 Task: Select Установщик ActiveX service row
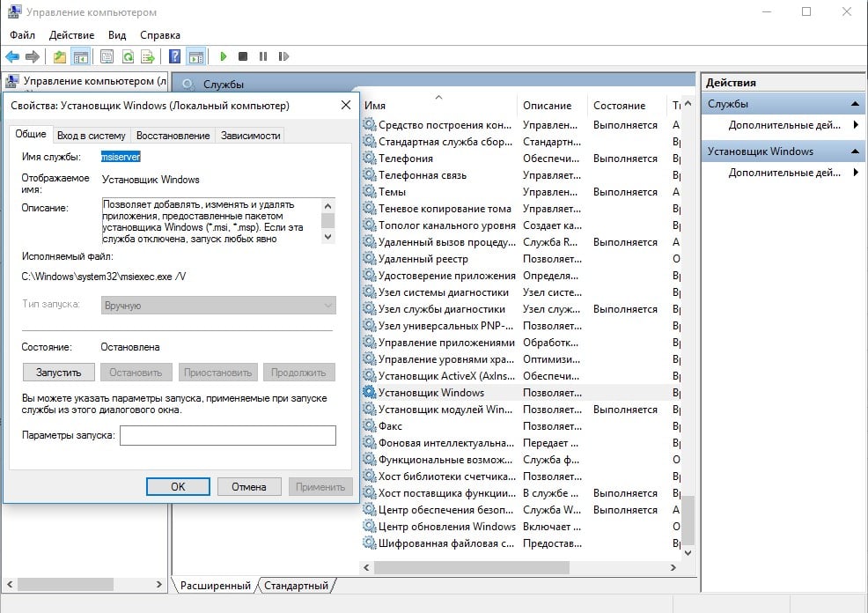[x=521, y=376]
